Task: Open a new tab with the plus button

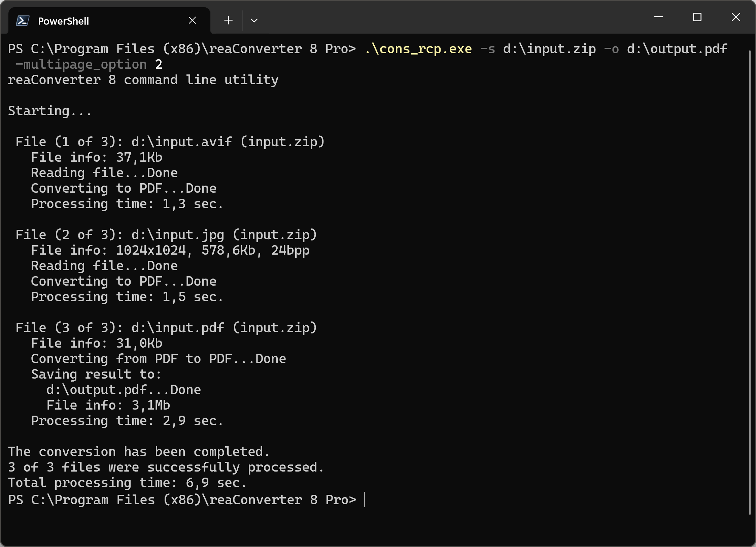Action: [x=228, y=21]
